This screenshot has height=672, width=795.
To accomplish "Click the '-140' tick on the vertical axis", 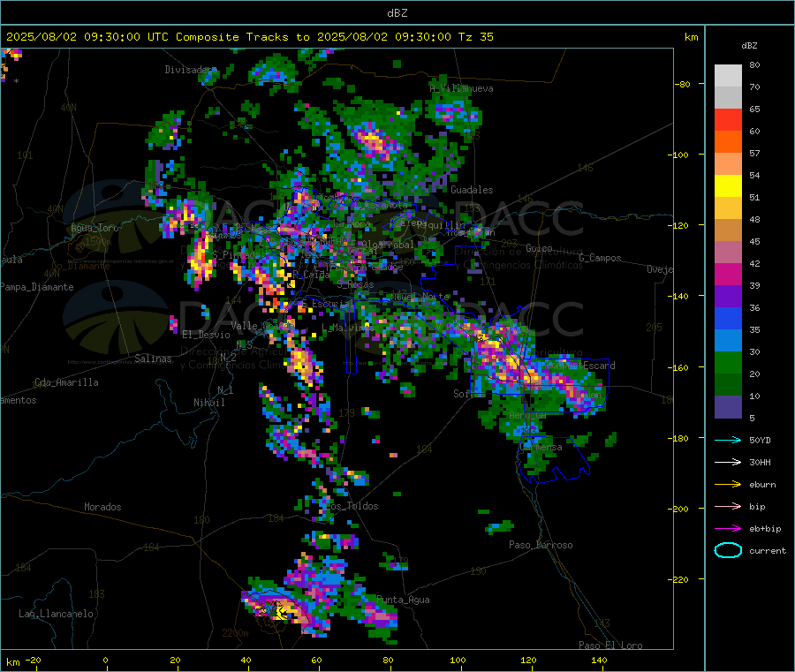I will coord(680,296).
